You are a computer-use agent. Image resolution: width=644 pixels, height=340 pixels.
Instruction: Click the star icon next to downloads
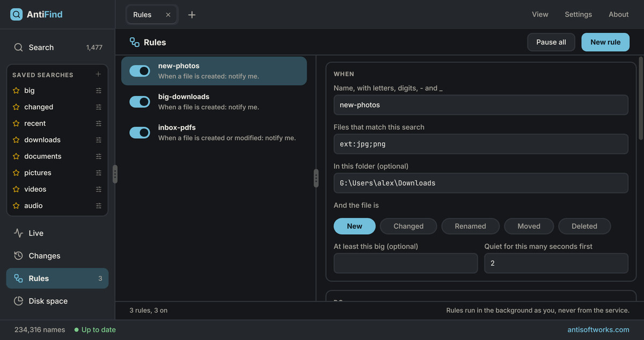click(x=16, y=140)
